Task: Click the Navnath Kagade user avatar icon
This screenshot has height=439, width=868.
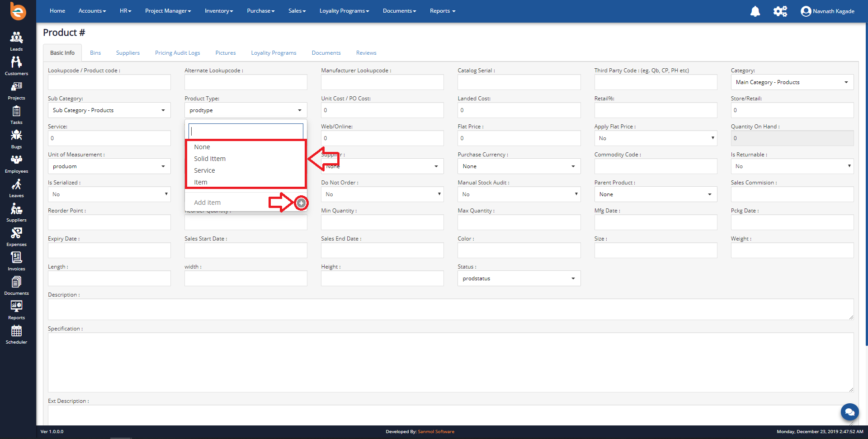Action: click(806, 11)
